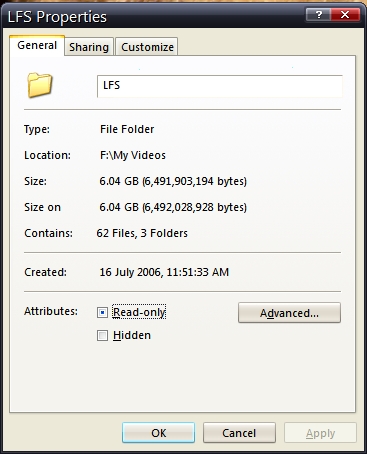Select the General tab
The height and width of the screenshot is (454, 367).
pos(37,45)
